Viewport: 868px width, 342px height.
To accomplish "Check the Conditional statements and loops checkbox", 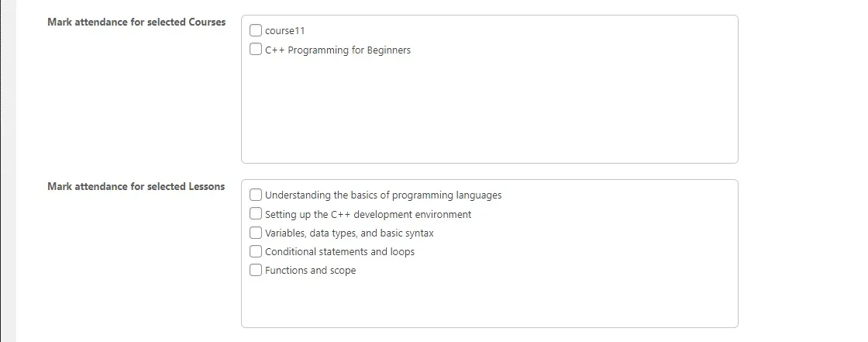I will pos(256,251).
